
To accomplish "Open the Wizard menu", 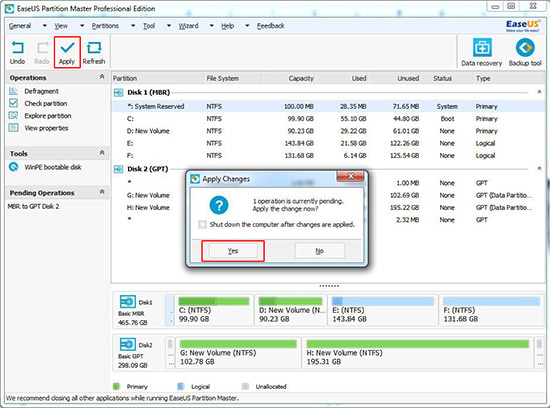I will [188, 26].
